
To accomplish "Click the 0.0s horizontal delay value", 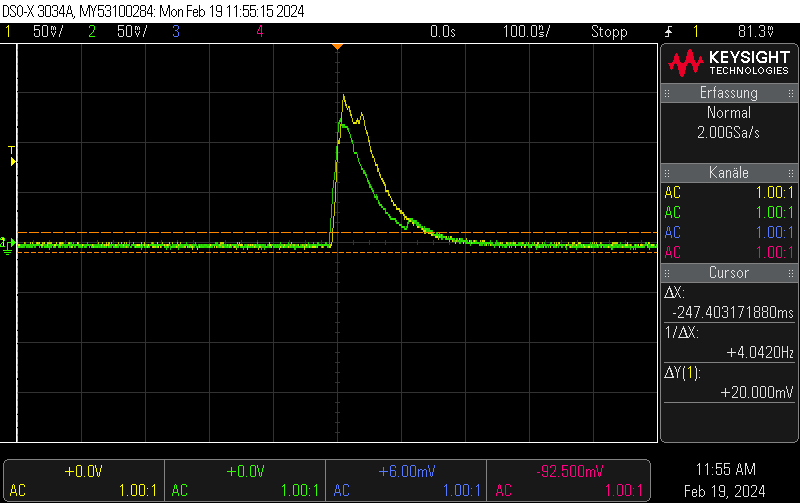I will click(x=442, y=32).
